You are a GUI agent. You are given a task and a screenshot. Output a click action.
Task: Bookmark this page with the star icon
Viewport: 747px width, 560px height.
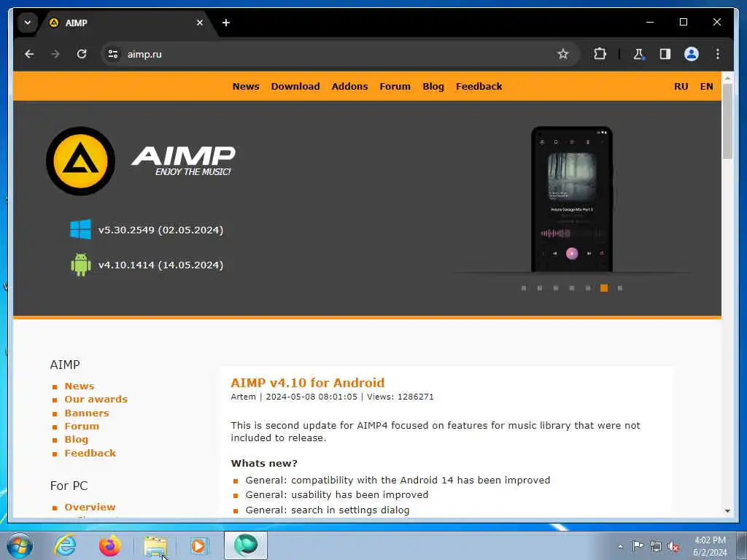coord(563,54)
